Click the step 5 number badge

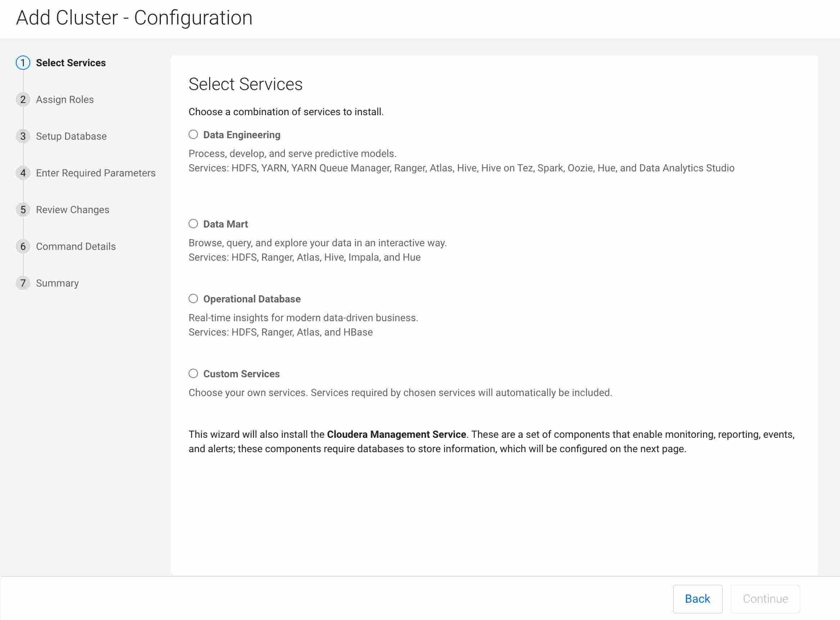23,210
